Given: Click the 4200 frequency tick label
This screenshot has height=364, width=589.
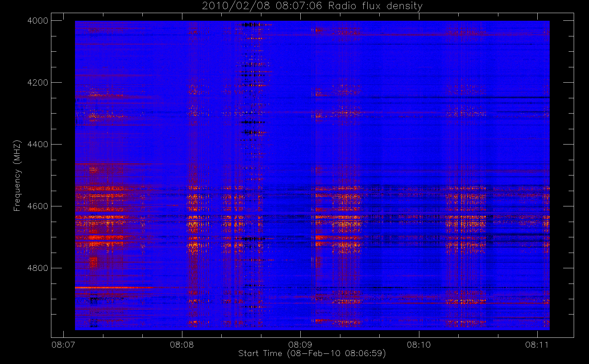Looking at the screenshot, I should pos(38,83).
